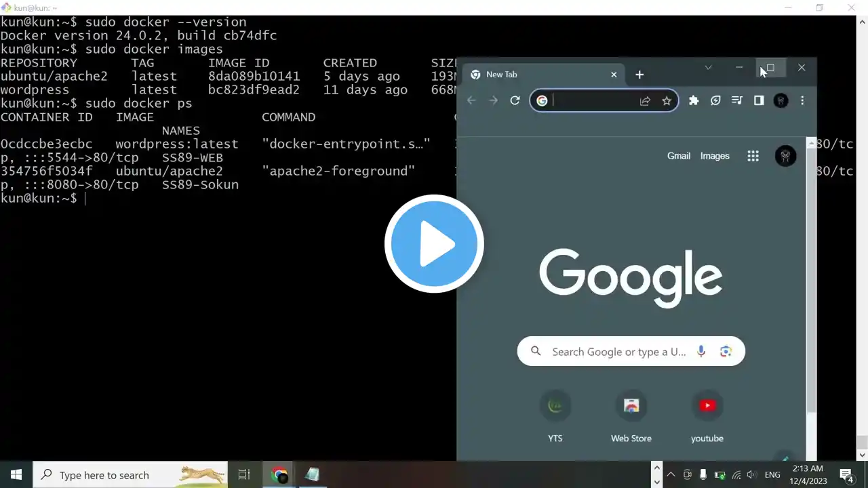The height and width of the screenshot is (488, 868).
Task: Click the wordpress:latest image in the terminal
Action: [x=177, y=144]
